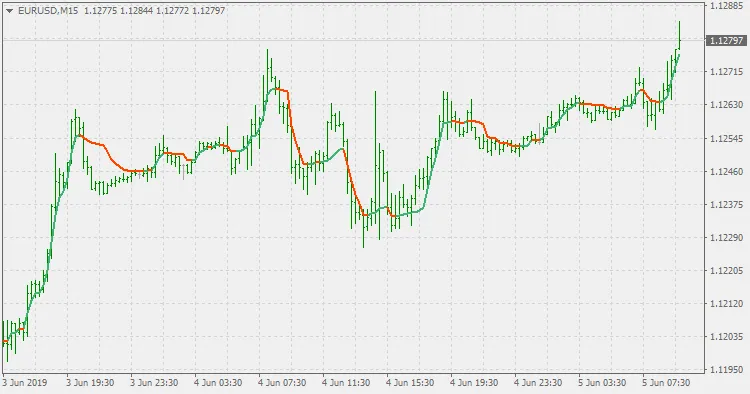Click time axis label 3 Jun 2019
Image resolution: width=750 pixels, height=394 pixels.
(x=25, y=383)
